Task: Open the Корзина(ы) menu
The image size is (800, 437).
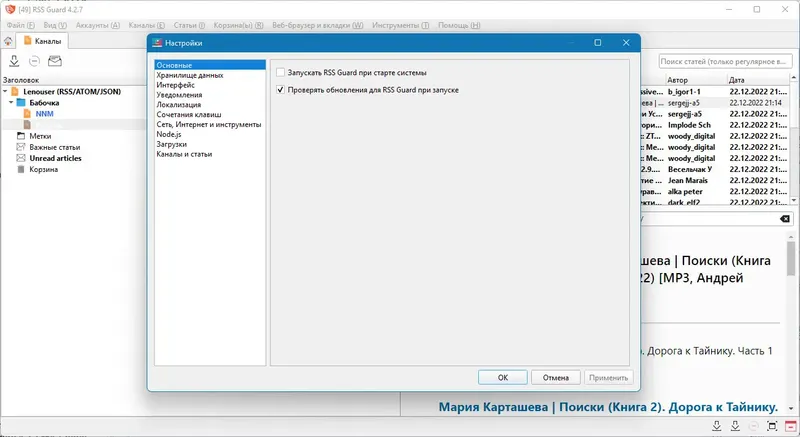Action: (238, 25)
